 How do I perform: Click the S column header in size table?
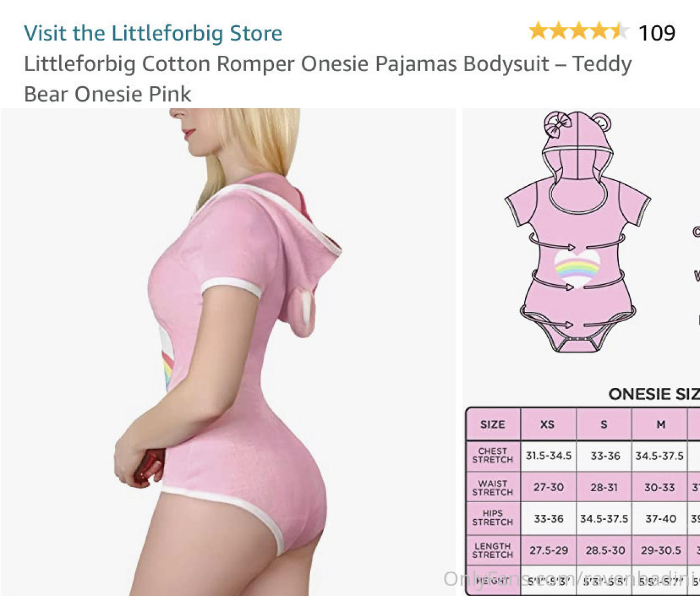click(x=604, y=424)
